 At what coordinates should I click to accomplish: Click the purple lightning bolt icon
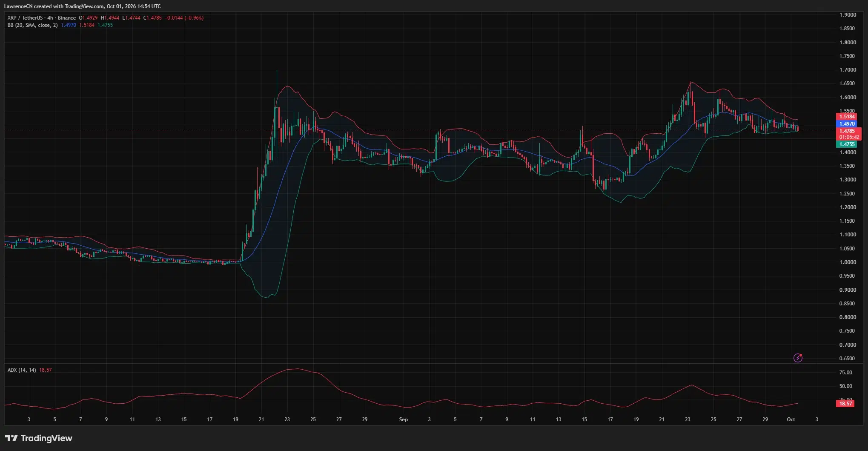tap(798, 358)
